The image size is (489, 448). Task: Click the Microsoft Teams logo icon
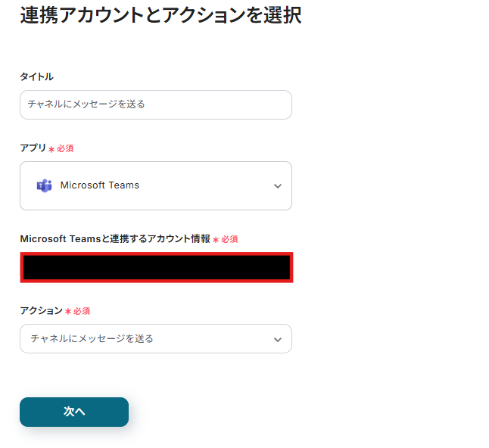pos(43,185)
